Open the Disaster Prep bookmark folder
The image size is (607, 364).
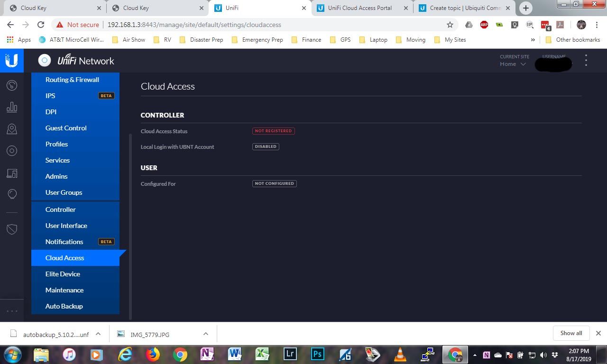[202, 40]
